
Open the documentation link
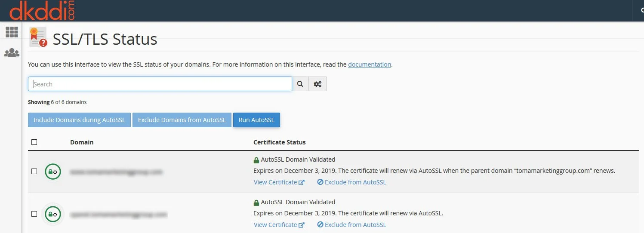click(370, 64)
